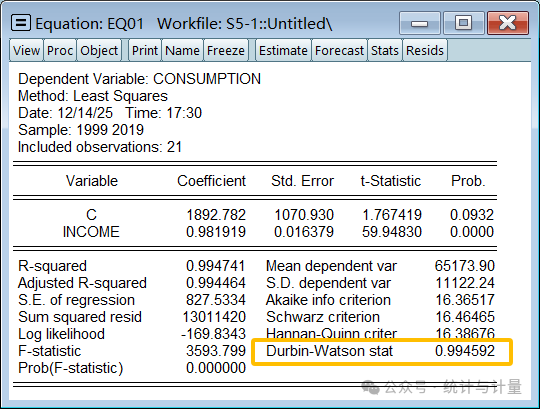This screenshot has width=540, height=409.
Task: Select S.E. of regression value 827.5334
Action: (x=216, y=300)
